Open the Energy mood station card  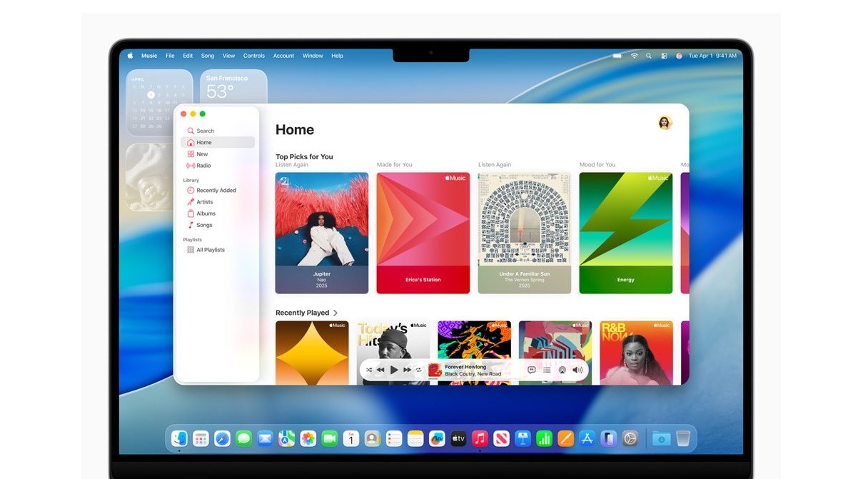[x=625, y=233]
